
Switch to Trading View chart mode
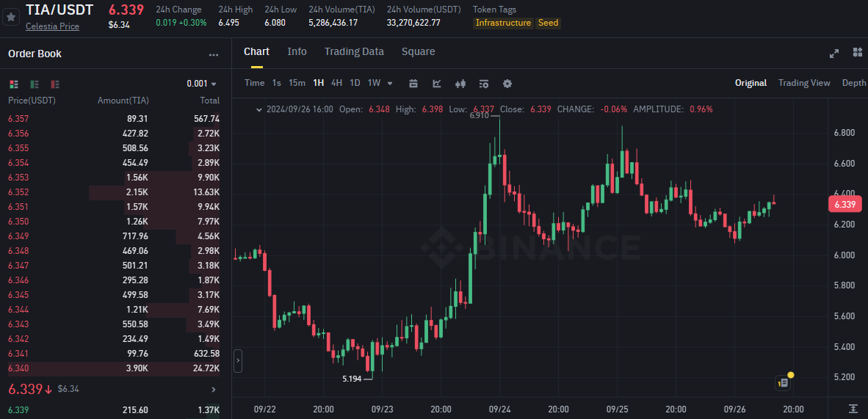(804, 83)
